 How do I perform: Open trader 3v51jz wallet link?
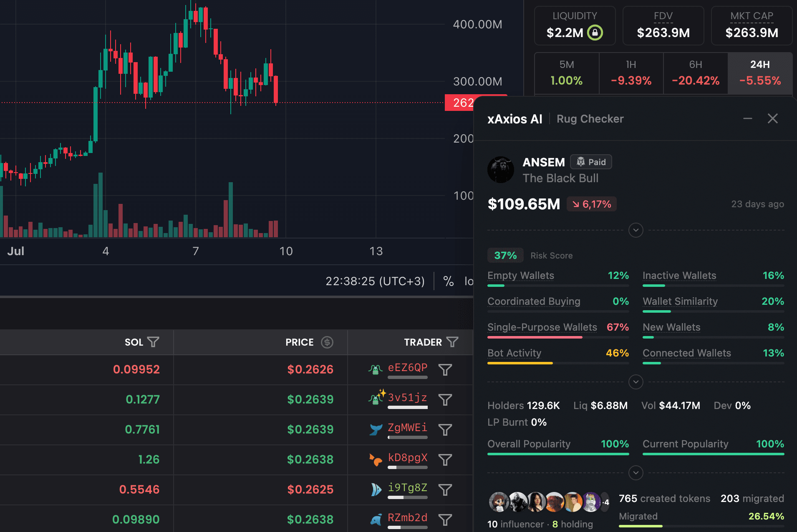click(x=408, y=398)
